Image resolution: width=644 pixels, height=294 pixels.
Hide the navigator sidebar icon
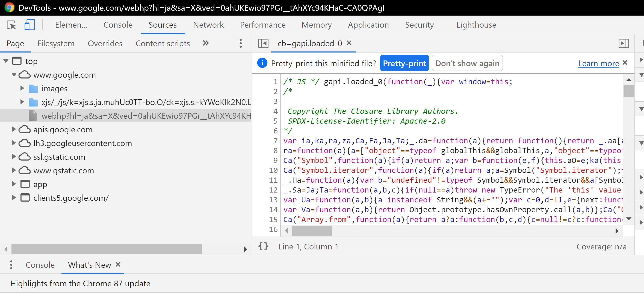(x=263, y=43)
